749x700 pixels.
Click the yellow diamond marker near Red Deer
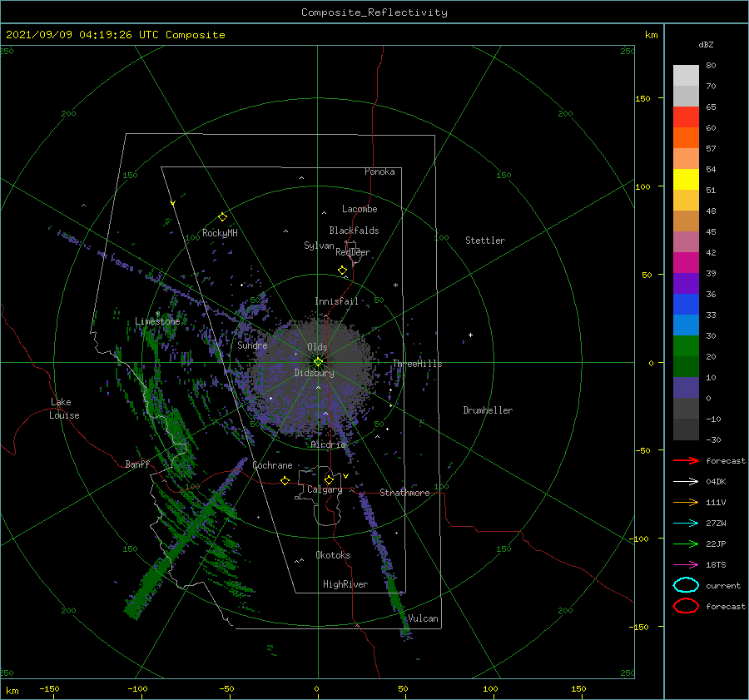(x=343, y=271)
